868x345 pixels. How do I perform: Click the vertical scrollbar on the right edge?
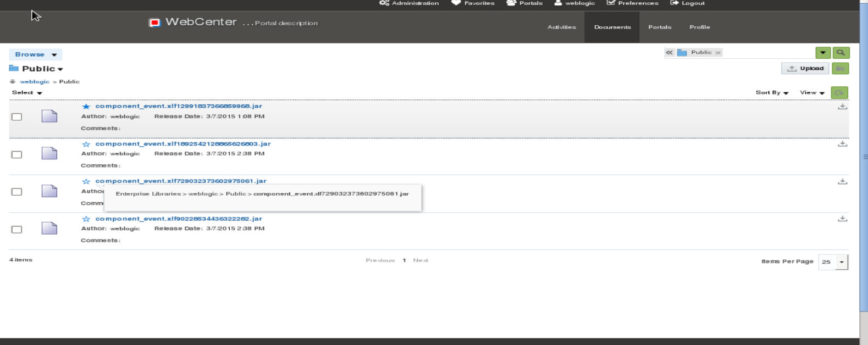coord(864,157)
